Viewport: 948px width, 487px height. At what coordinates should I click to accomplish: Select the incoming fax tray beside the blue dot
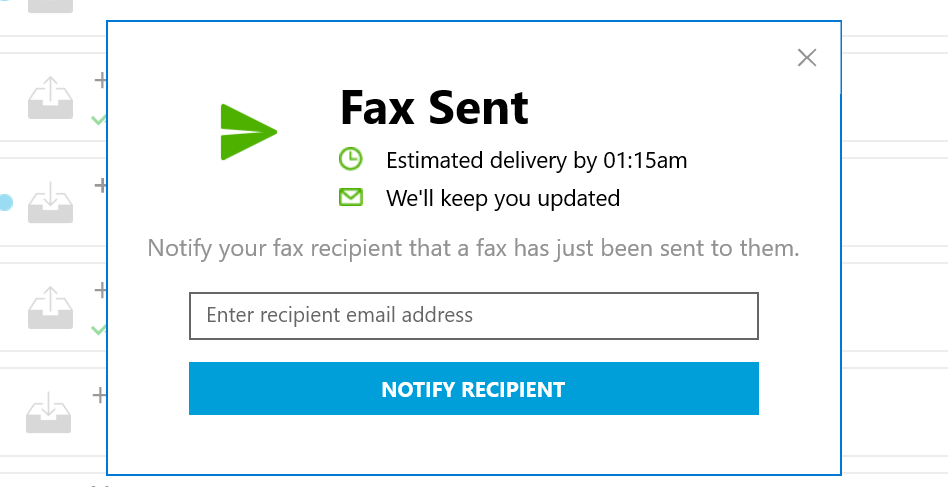point(50,202)
